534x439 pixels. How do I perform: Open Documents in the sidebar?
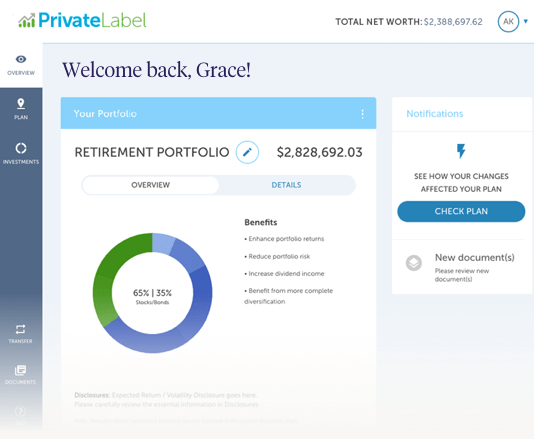tap(20, 375)
